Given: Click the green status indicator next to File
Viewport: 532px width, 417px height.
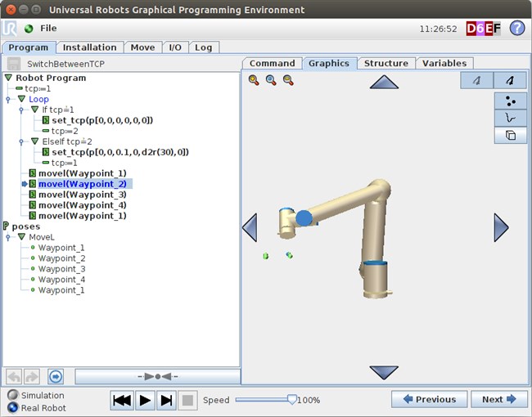Looking at the screenshot, I should click(29, 29).
